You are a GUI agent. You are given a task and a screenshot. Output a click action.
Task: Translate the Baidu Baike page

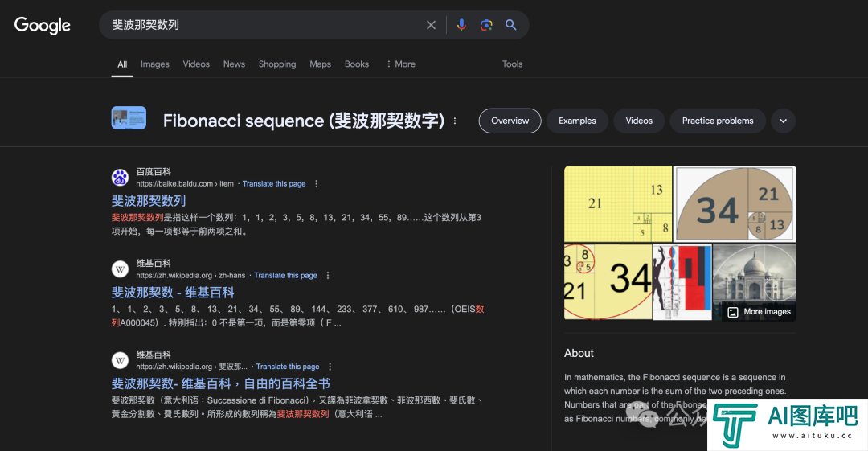(x=274, y=184)
